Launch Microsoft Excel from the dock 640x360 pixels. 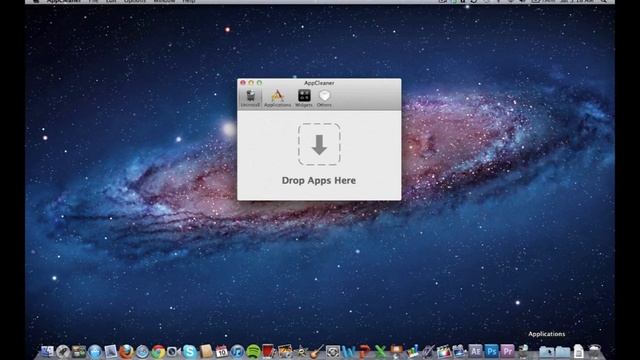click(380, 351)
